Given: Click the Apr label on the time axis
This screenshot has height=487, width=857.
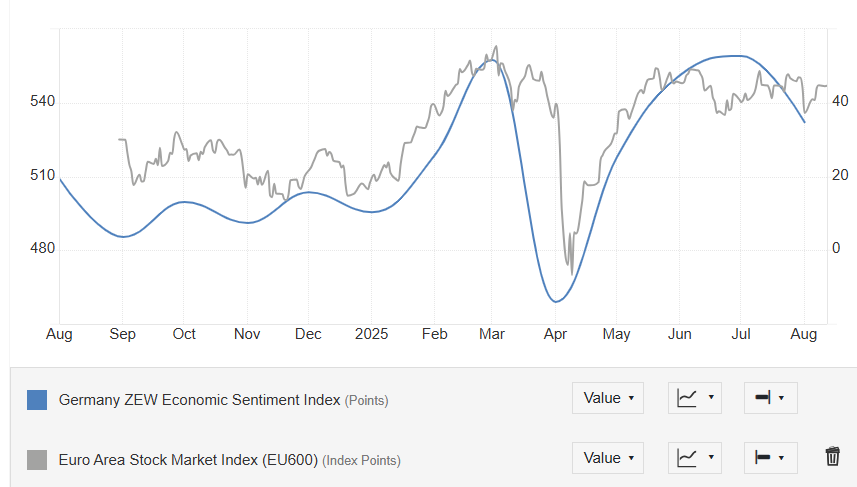Looking at the screenshot, I should click(556, 334).
